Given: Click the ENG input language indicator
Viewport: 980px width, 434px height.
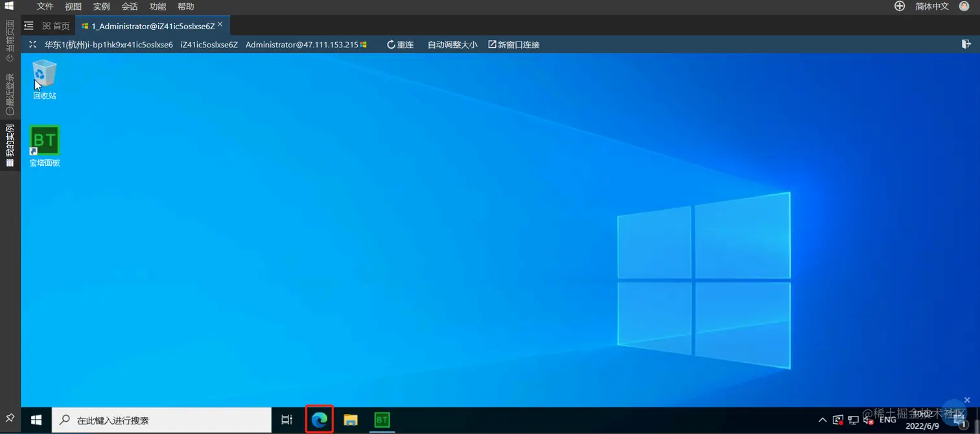Looking at the screenshot, I should click(888, 420).
